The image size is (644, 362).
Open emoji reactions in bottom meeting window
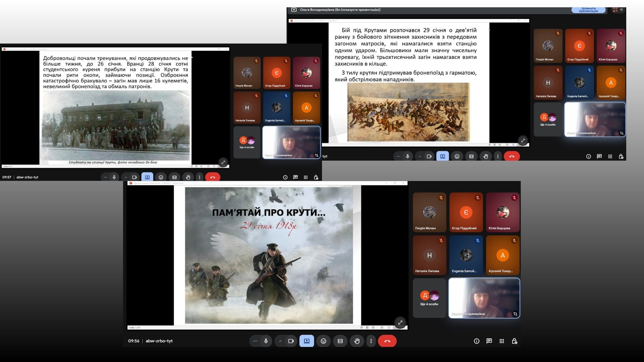pos(323,341)
